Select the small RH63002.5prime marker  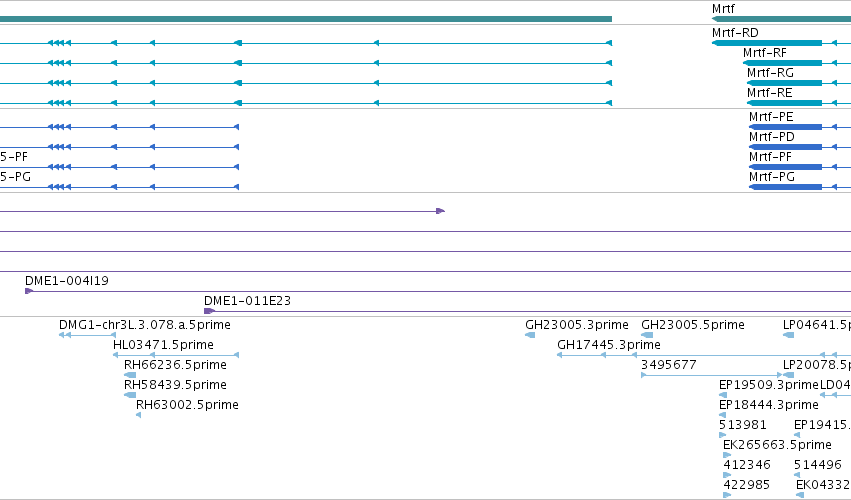138,415
